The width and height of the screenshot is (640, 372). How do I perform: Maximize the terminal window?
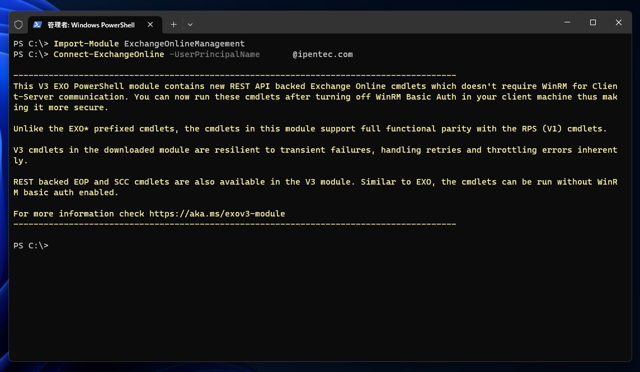click(593, 22)
